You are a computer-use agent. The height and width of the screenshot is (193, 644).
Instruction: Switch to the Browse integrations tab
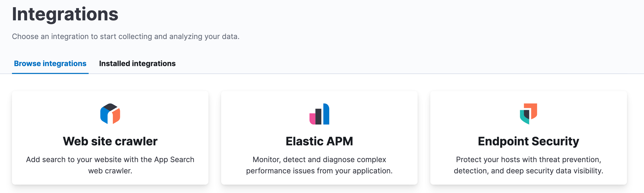click(50, 63)
